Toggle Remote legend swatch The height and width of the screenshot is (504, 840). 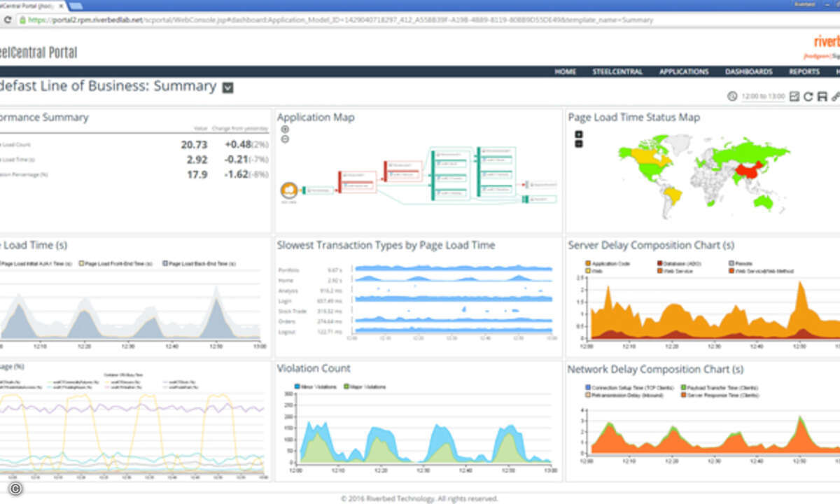click(731, 263)
